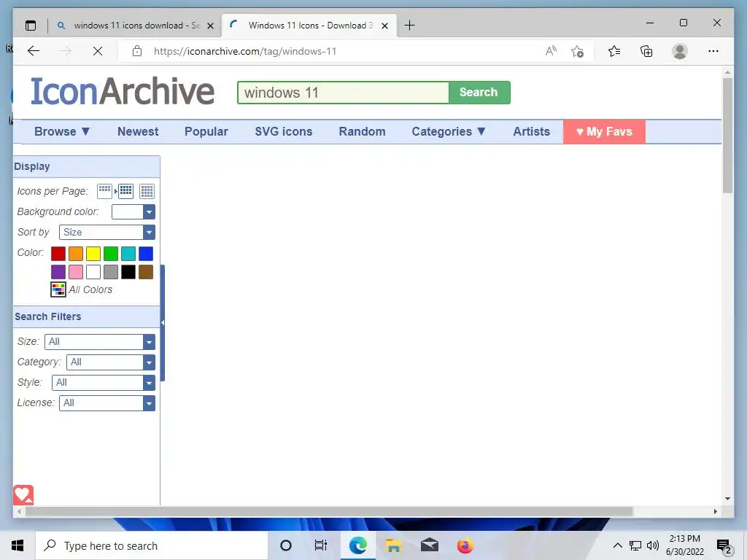Filter by gray color swatch
Screen dimensions: 747x560
[x=111, y=272]
